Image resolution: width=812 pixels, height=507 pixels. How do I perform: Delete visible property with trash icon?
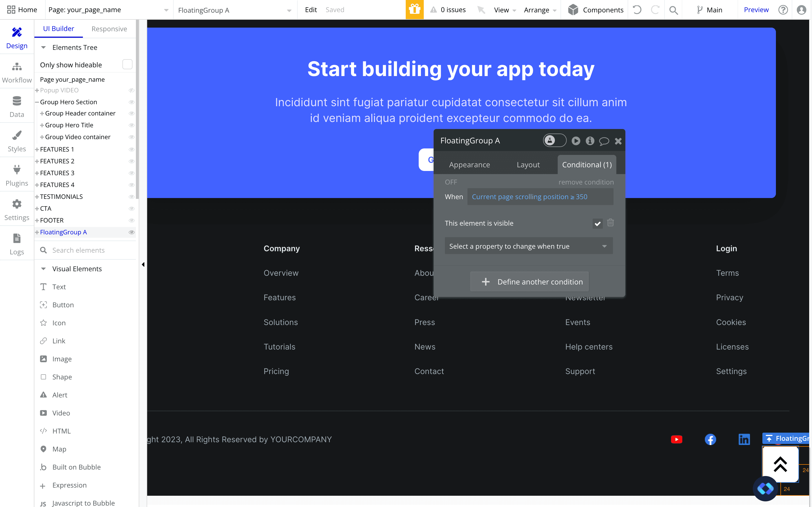610,223
